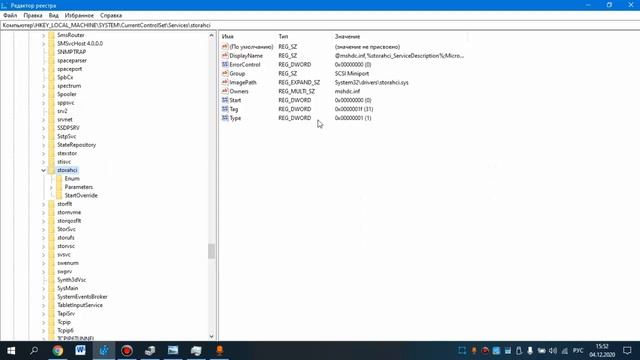This screenshot has width=640, height=360.
Task: Click the DisplayName string value icon
Action: pyautogui.click(x=224, y=56)
